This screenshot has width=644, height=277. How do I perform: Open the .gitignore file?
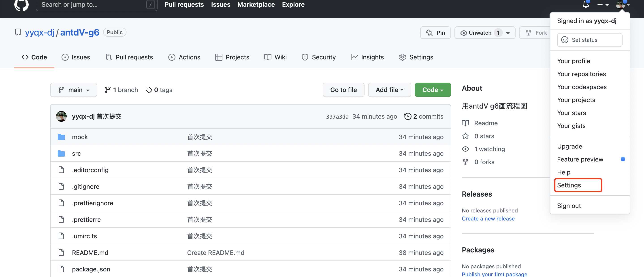pos(85,186)
